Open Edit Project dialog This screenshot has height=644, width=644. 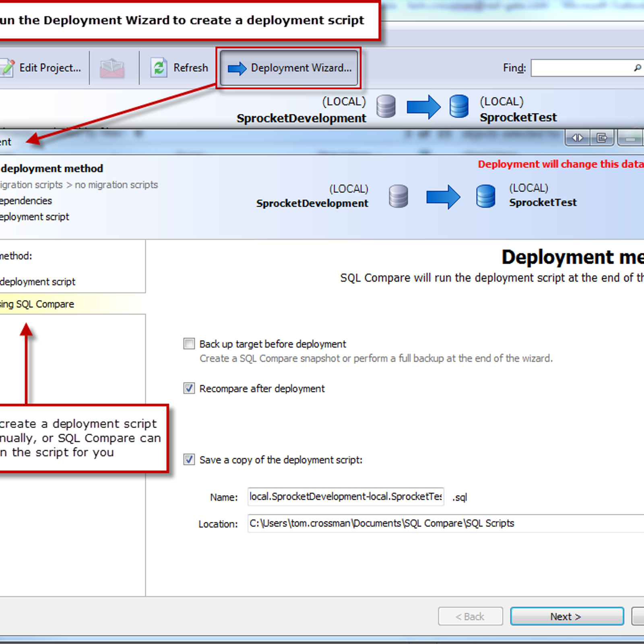pos(41,68)
